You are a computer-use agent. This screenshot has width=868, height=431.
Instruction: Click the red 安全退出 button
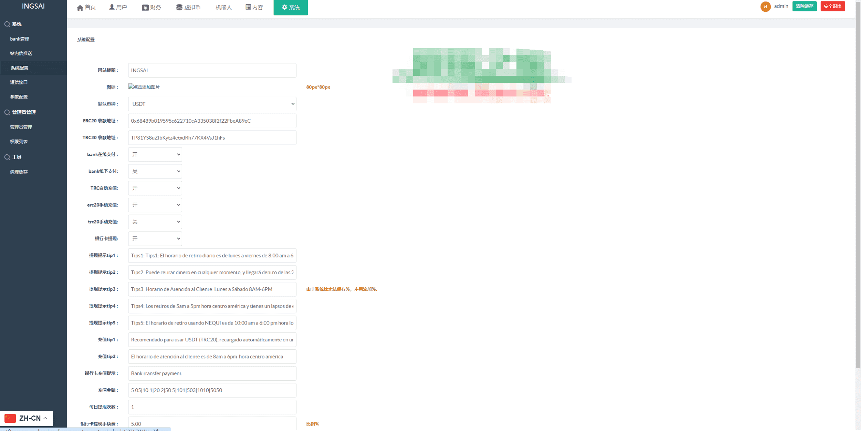(x=832, y=6)
